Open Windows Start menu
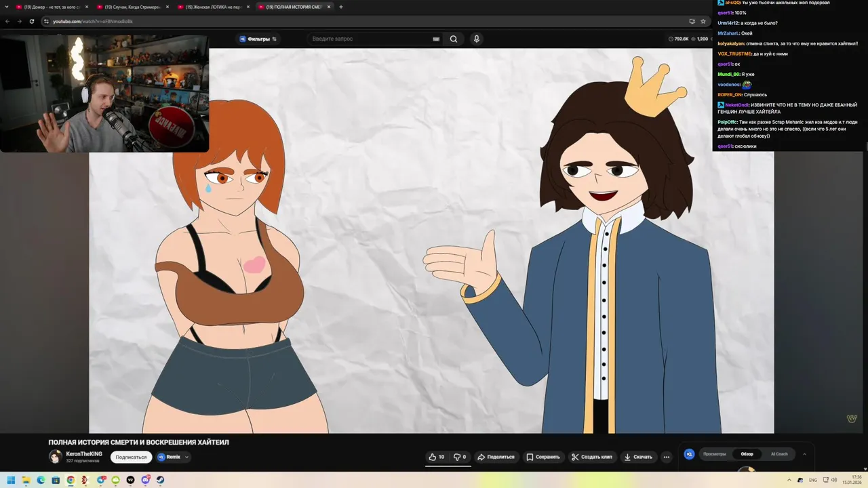Image resolution: width=868 pixels, height=488 pixels. click(11, 480)
